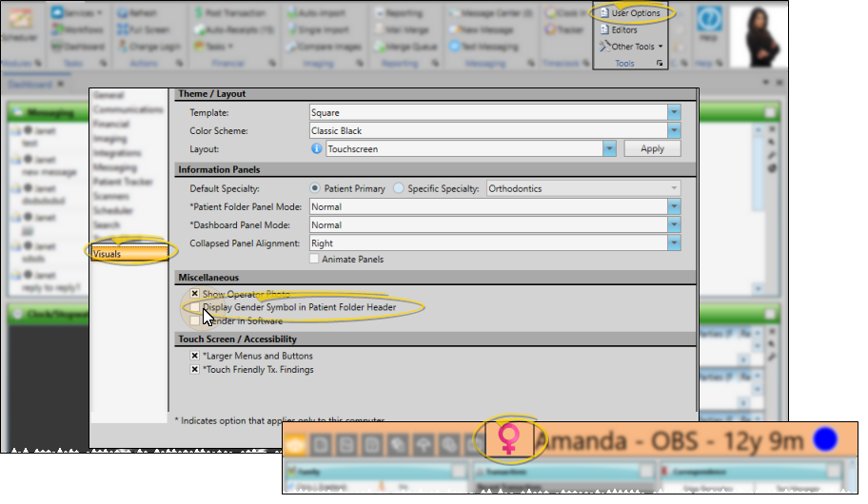Click the pink female gender symbol
The width and height of the screenshot is (868, 504).
pyautogui.click(x=509, y=440)
